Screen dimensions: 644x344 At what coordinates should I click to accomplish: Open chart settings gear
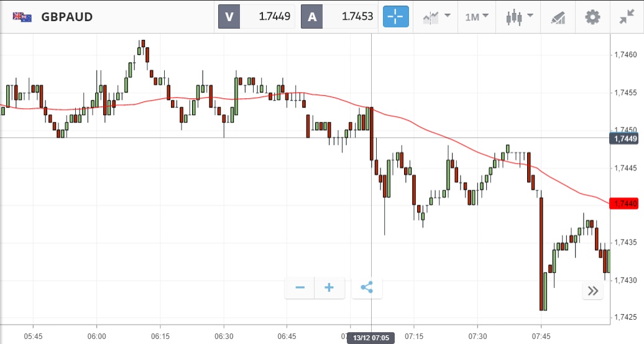coord(592,17)
